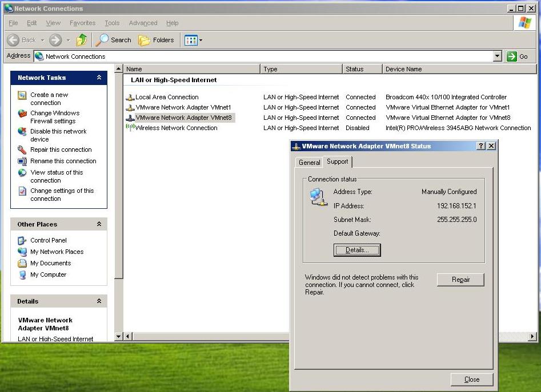Viewport: 541px width, 392px height.
Task: Select Wireless Network Connection icon
Action: [130, 127]
